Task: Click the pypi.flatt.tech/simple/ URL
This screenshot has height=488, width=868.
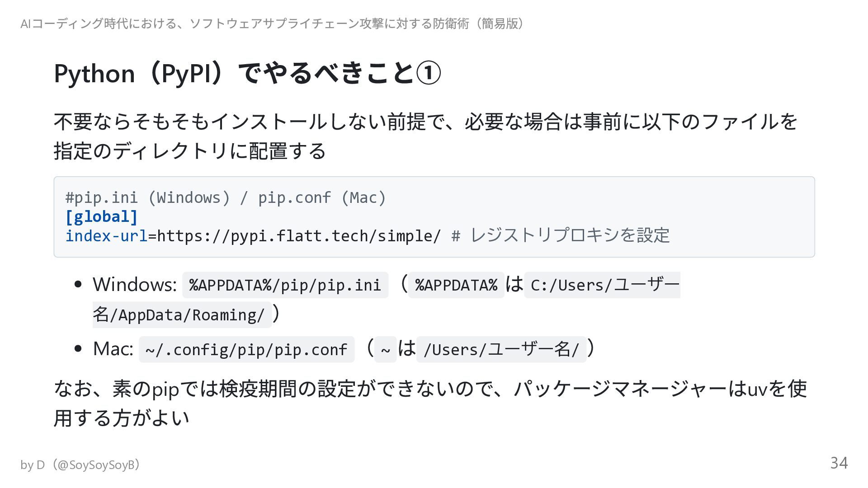Action: point(299,236)
